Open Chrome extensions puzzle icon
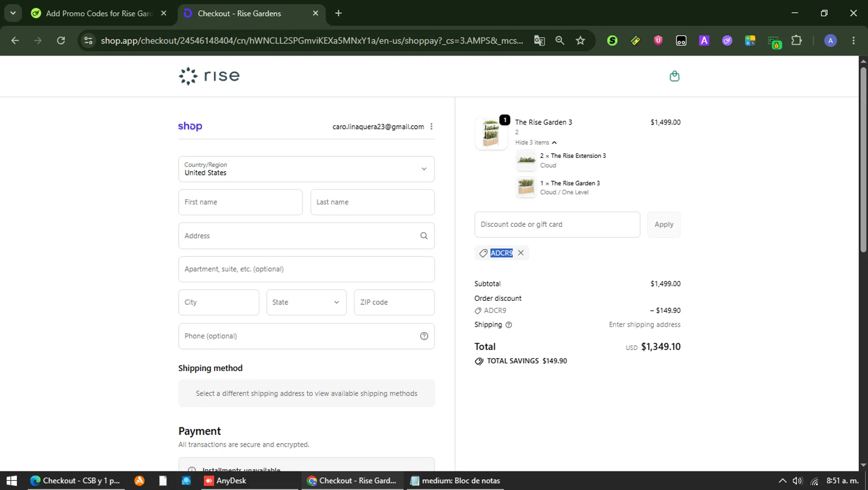This screenshot has width=868, height=490. (797, 40)
